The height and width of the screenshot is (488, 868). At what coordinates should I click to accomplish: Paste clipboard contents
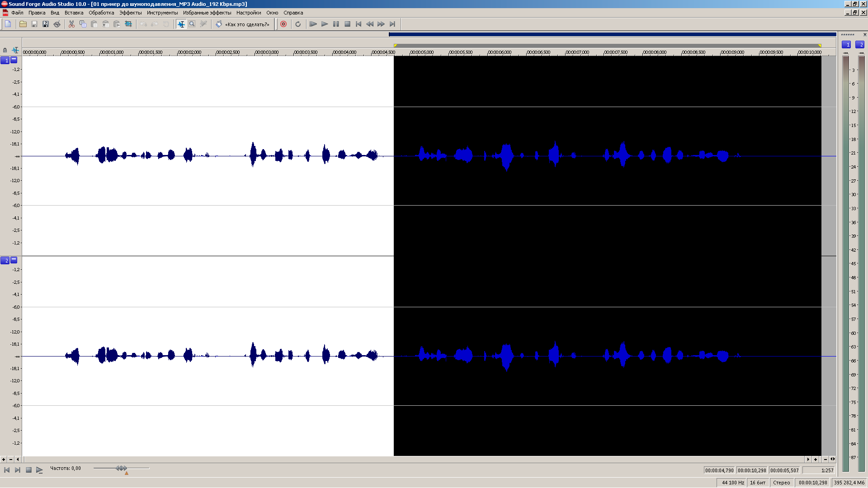[x=94, y=24]
